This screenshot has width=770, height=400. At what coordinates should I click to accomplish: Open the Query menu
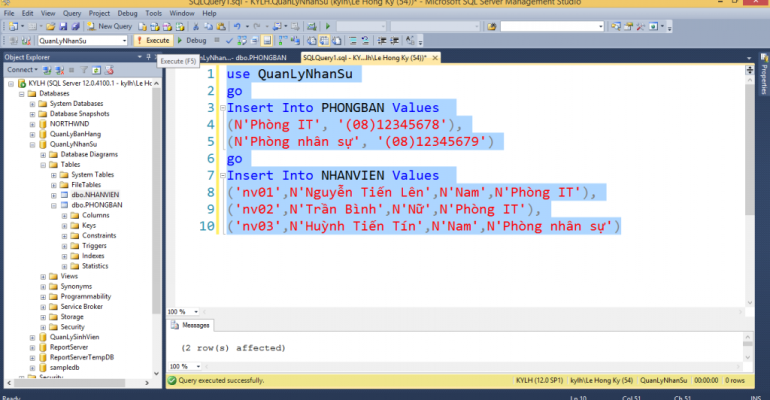point(72,13)
